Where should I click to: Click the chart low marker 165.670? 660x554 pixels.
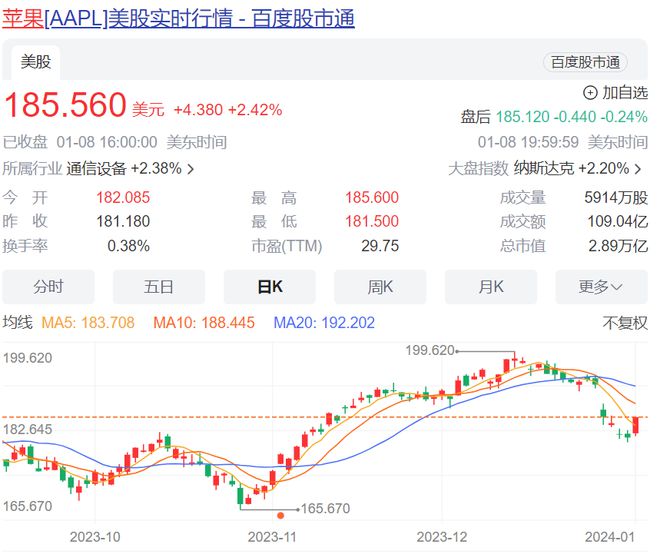tap(325, 509)
